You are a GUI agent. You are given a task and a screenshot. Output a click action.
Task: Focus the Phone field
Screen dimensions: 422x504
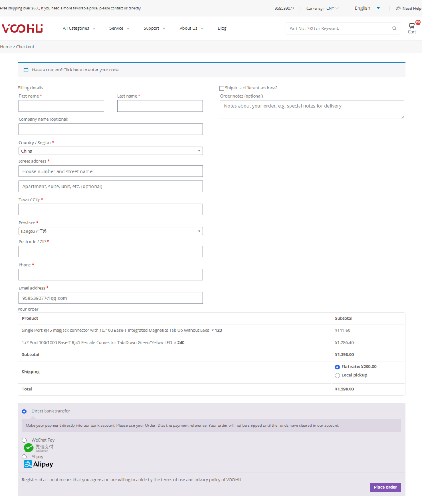click(x=111, y=275)
